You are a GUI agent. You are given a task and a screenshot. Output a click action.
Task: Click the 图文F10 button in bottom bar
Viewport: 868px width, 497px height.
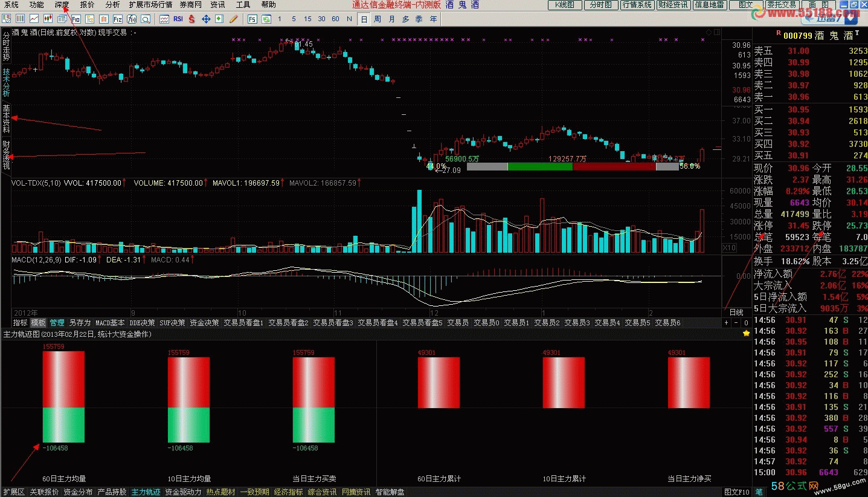pyautogui.click(x=737, y=492)
